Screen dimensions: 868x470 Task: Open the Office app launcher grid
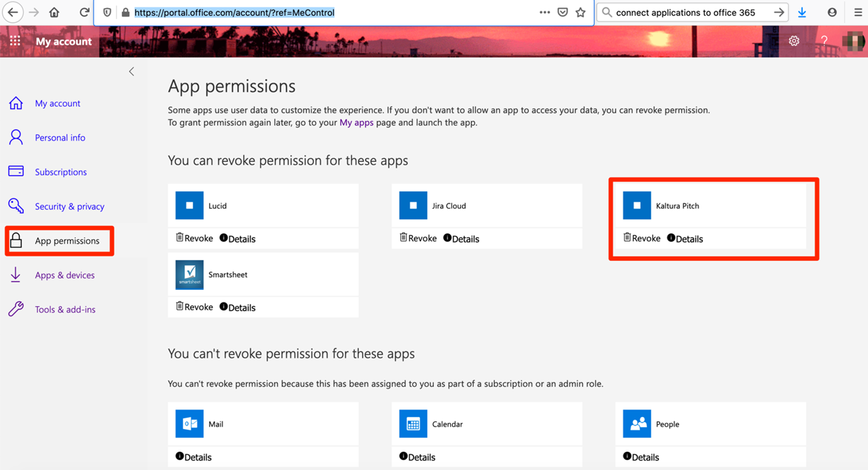click(x=15, y=41)
